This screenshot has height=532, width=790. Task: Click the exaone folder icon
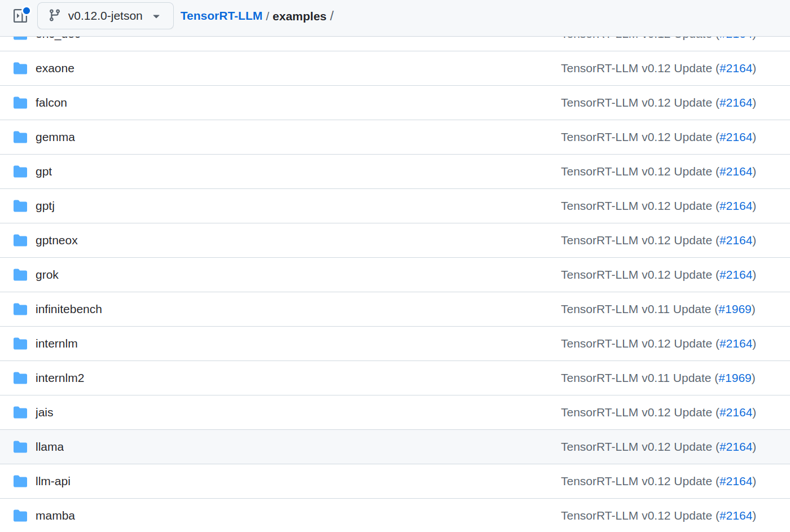(x=20, y=68)
